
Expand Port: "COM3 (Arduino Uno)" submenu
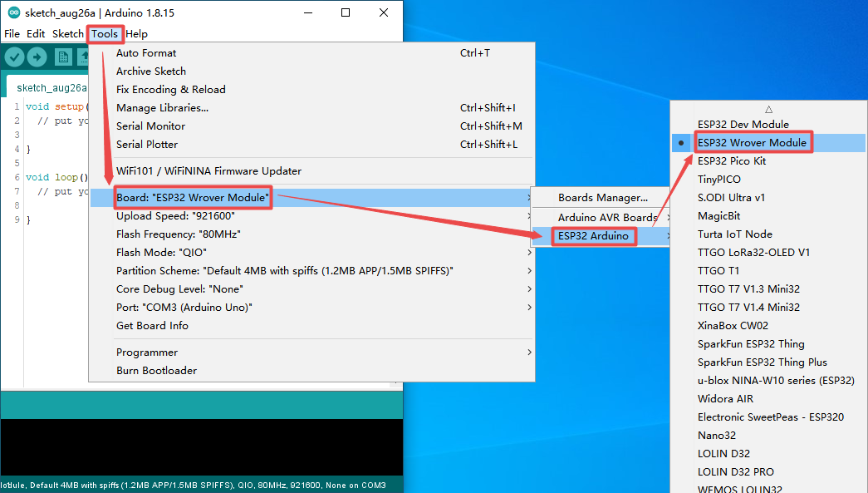311,308
